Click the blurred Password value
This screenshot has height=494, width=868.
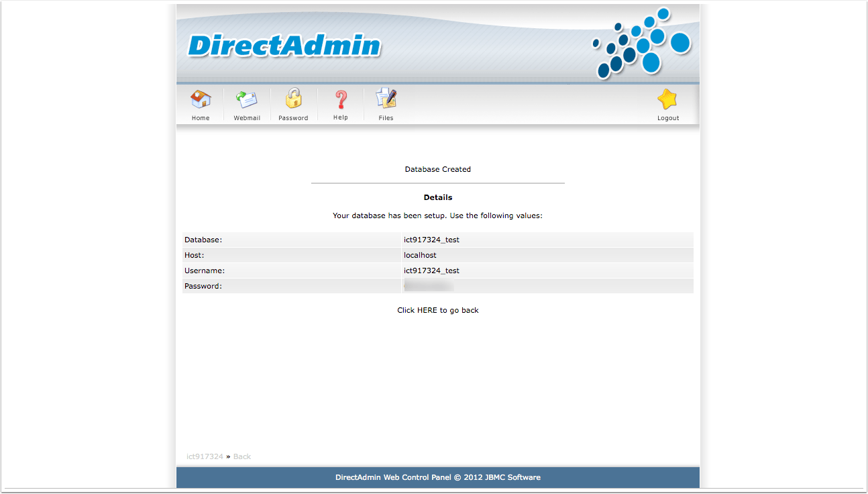tap(429, 286)
